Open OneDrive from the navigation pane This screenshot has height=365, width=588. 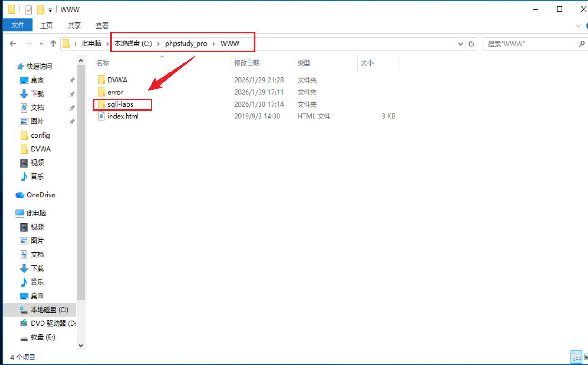point(35,195)
